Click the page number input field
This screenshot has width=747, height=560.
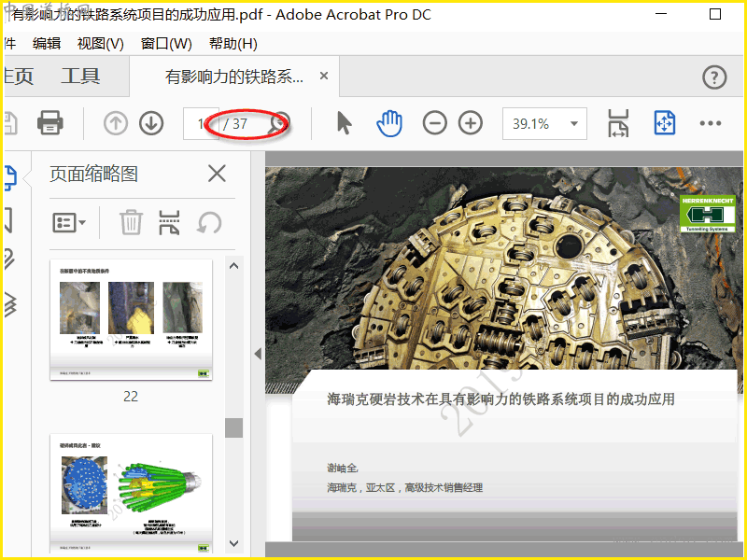(x=201, y=124)
